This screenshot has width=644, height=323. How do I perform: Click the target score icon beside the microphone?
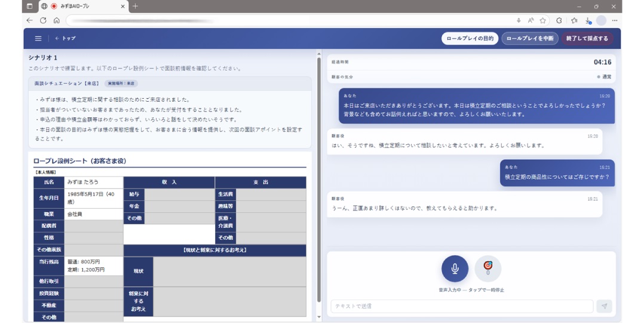[487, 269]
